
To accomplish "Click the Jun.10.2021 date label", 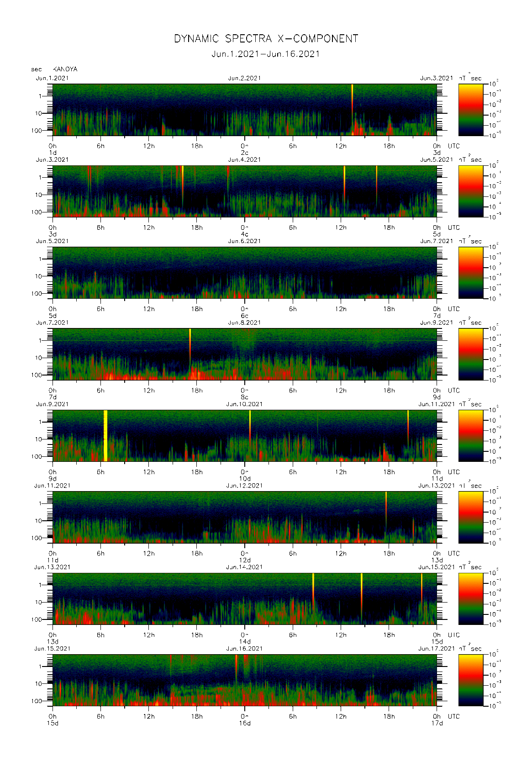I will tap(245, 404).
